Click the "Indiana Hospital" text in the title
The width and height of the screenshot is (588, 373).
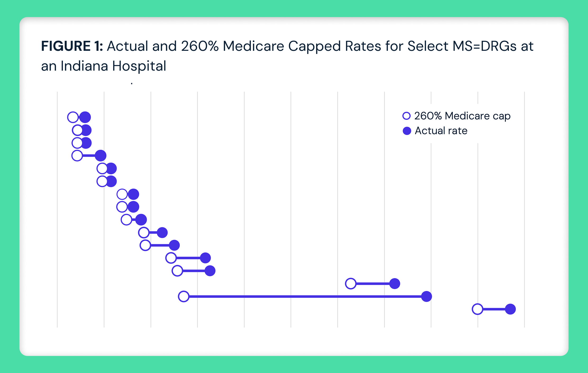click(113, 66)
